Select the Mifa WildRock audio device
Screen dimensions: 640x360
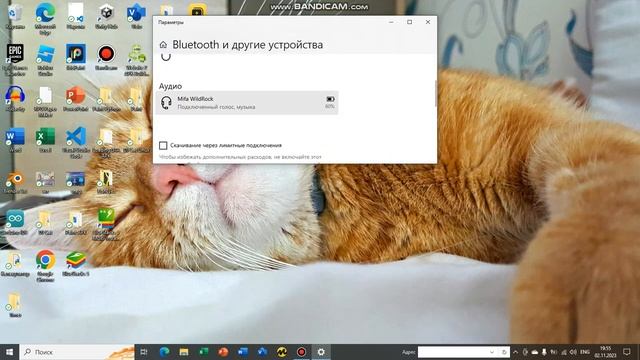pos(247,102)
